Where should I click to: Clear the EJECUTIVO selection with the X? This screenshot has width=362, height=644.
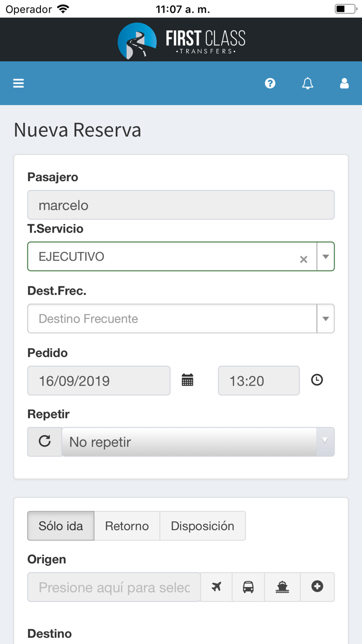pos(304,256)
